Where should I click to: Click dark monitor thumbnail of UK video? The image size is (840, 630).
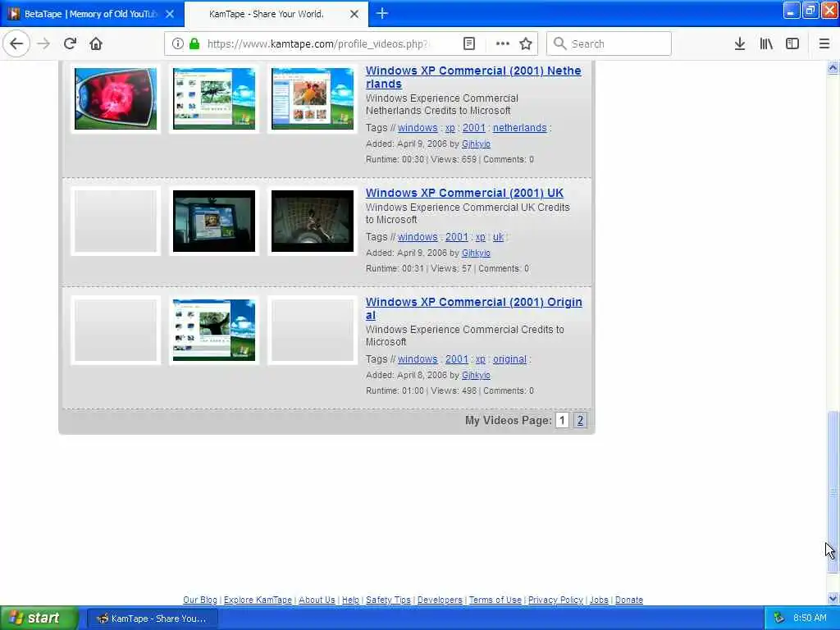pos(214,221)
